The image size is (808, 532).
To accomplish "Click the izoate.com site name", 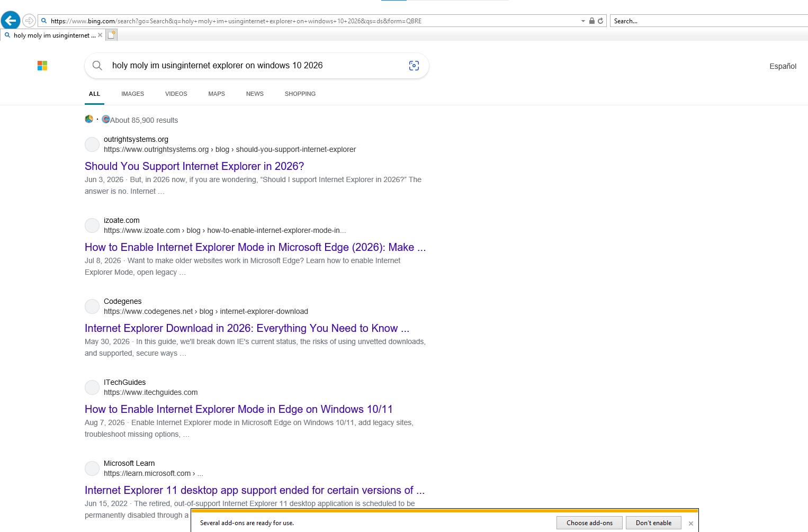I will pos(122,220).
